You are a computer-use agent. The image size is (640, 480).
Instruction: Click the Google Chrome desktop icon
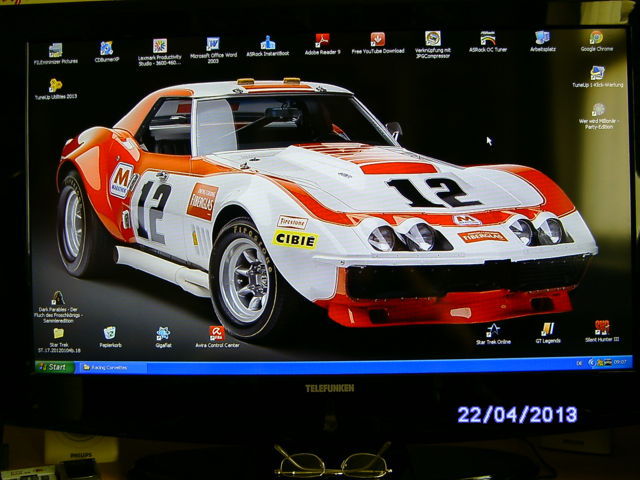click(597, 41)
